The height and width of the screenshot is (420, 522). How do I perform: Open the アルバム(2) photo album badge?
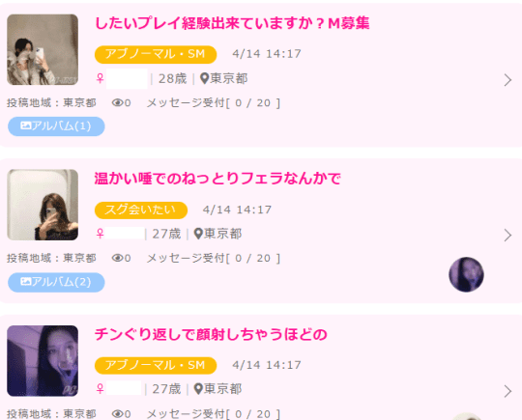[56, 282]
